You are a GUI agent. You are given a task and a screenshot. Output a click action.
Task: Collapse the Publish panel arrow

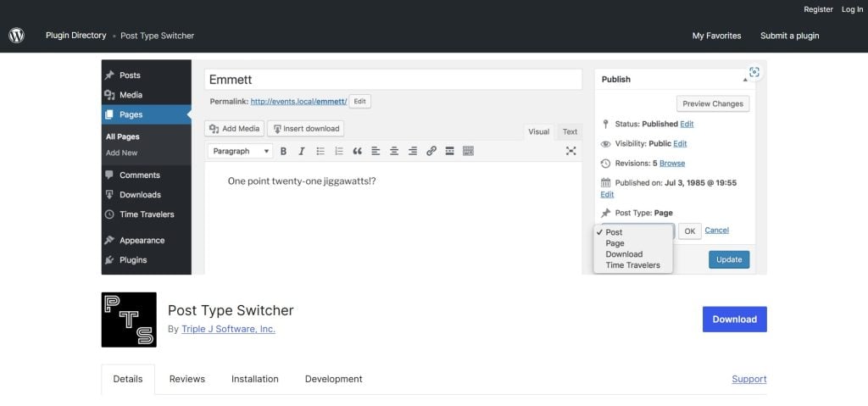[745, 80]
